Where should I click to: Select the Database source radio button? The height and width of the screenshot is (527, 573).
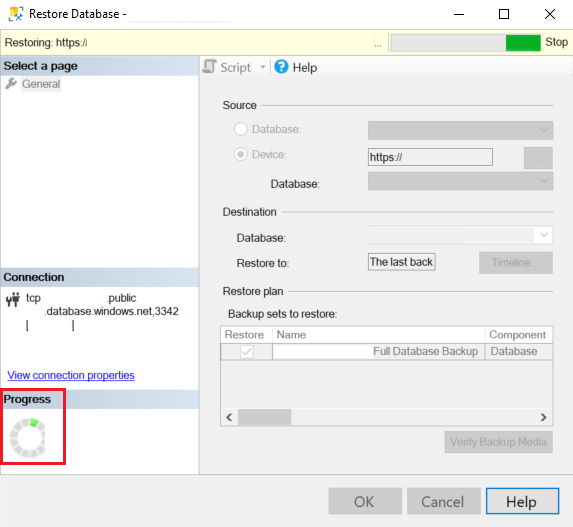coord(240,129)
